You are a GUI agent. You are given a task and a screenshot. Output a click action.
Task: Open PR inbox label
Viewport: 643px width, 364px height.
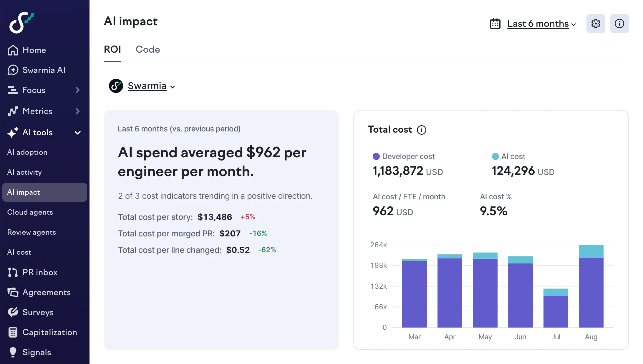click(40, 272)
